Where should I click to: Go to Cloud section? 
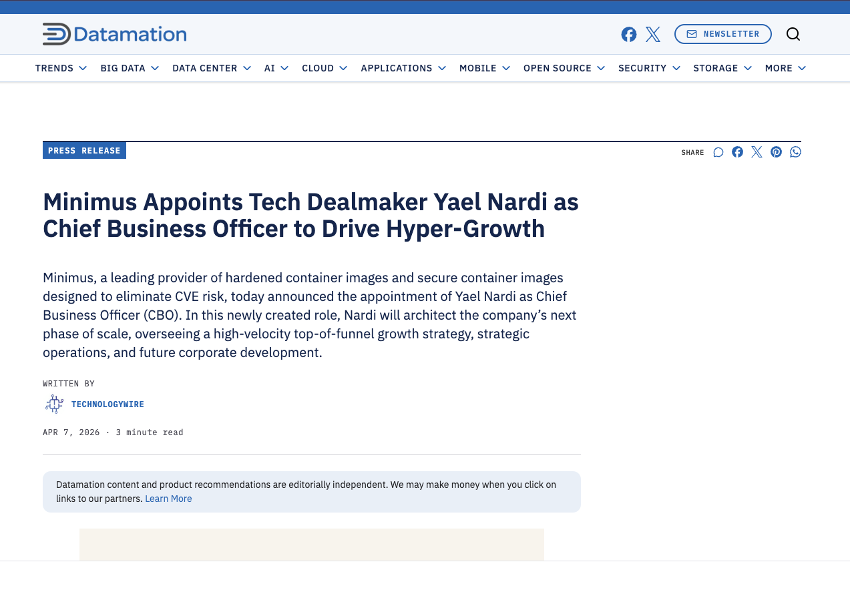[318, 68]
